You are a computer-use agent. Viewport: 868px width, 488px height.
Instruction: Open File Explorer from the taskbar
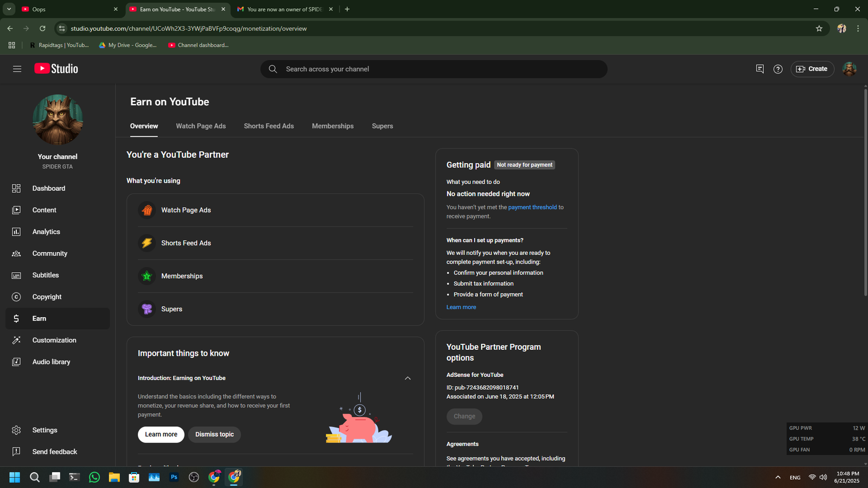click(x=114, y=477)
